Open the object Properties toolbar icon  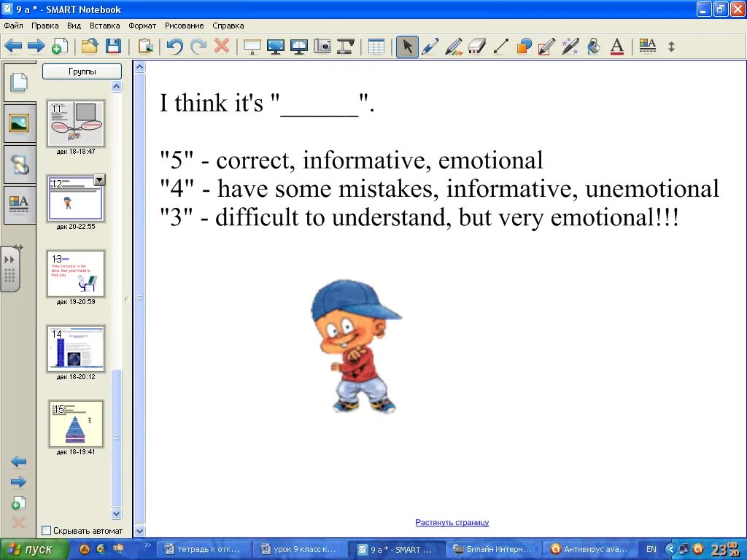click(648, 46)
